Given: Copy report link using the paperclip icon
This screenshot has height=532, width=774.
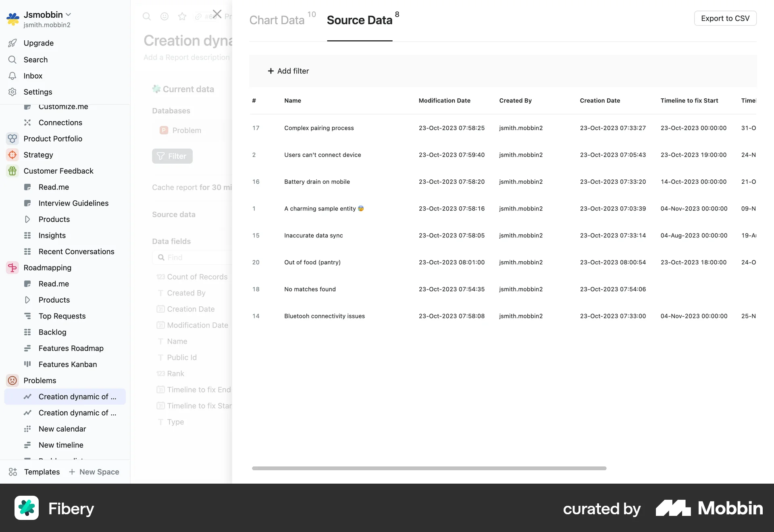Looking at the screenshot, I should point(198,16).
